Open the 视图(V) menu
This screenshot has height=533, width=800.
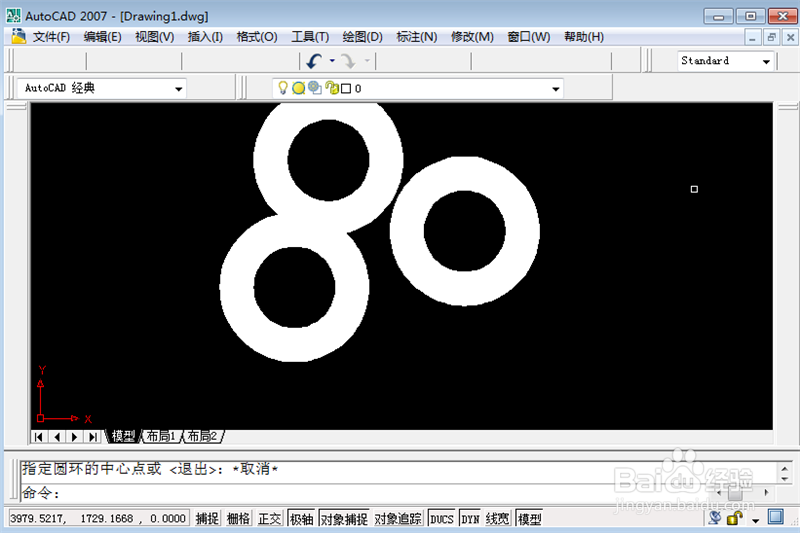point(155,37)
